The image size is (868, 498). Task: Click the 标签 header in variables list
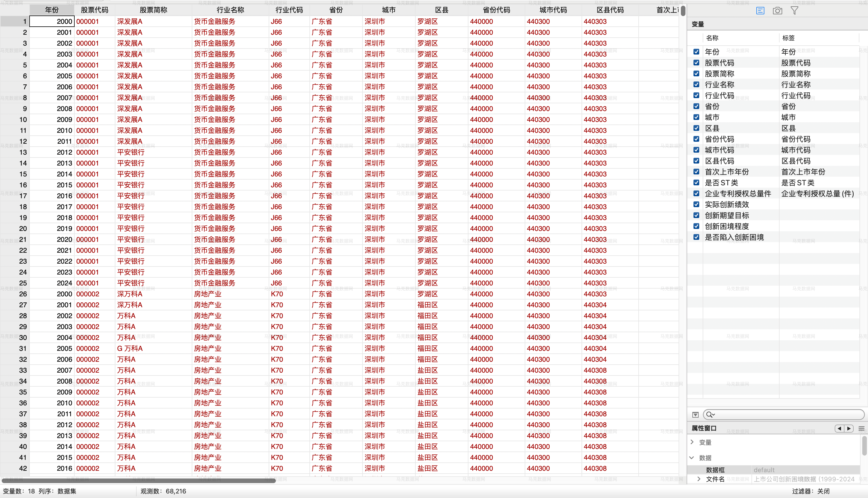pyautogui.click(x=788, y=38)
